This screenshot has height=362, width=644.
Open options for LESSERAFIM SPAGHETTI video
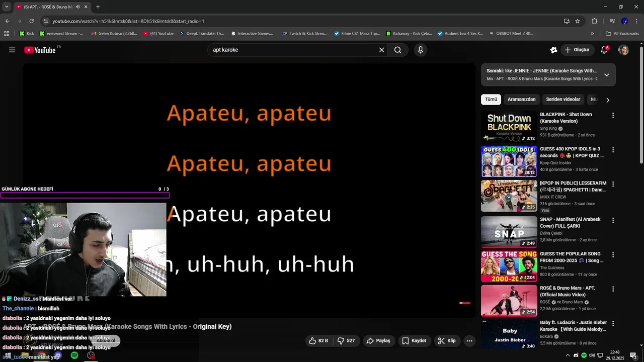pos(613,184)
